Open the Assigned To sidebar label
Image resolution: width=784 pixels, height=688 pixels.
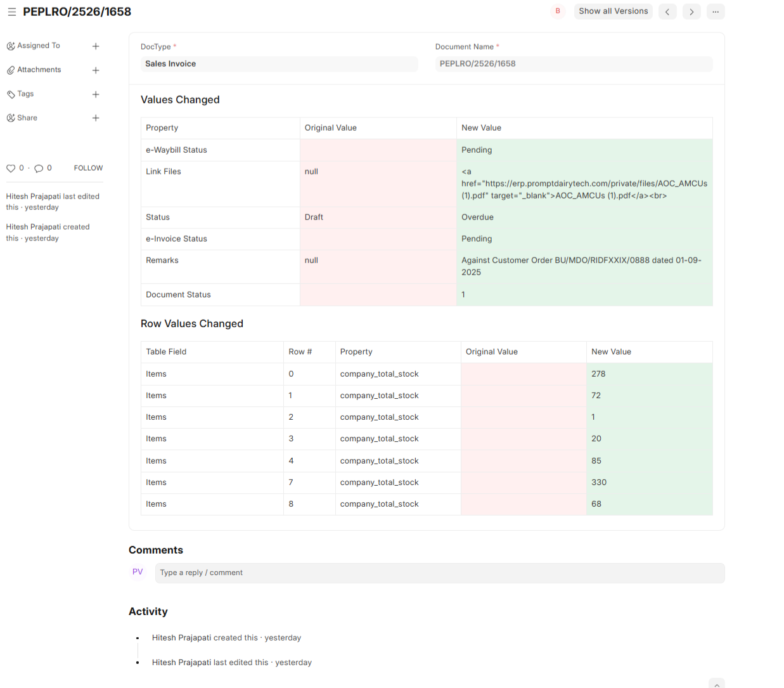(38, 46)
